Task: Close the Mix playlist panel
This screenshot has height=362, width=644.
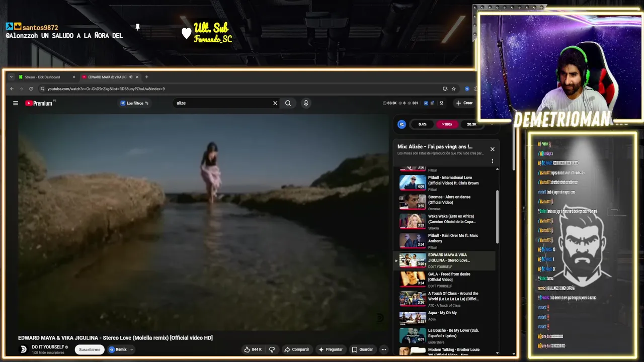Action: pos(492,149)
